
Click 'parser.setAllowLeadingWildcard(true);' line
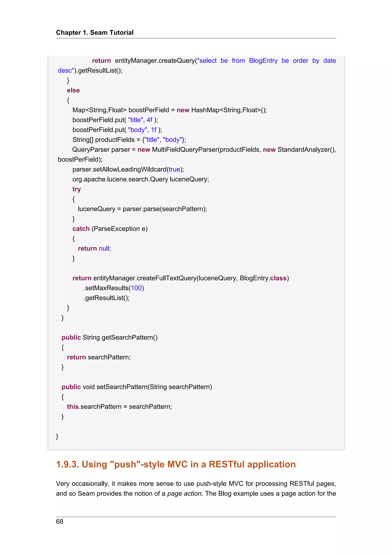[x=128, y=169]
